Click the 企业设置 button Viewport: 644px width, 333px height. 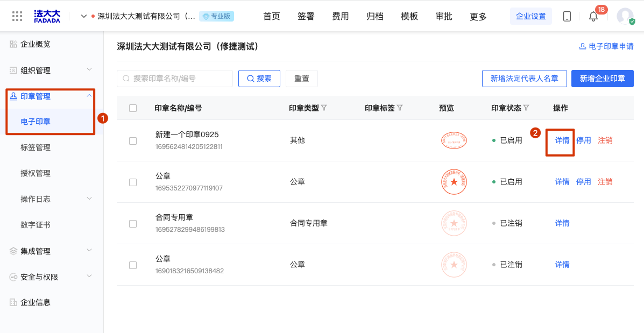tap(531, 17)
